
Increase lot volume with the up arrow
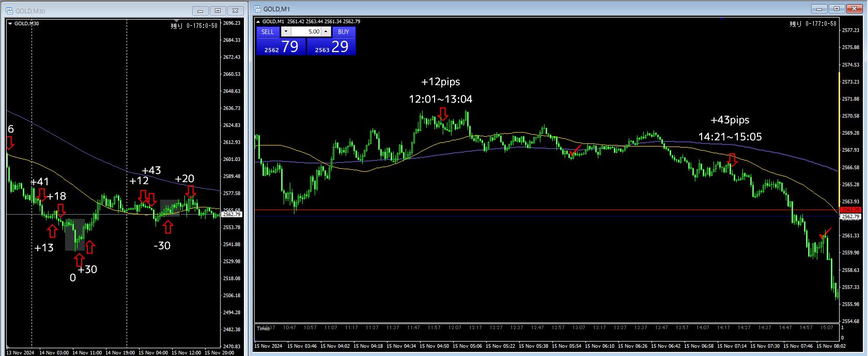coord(326,31)
